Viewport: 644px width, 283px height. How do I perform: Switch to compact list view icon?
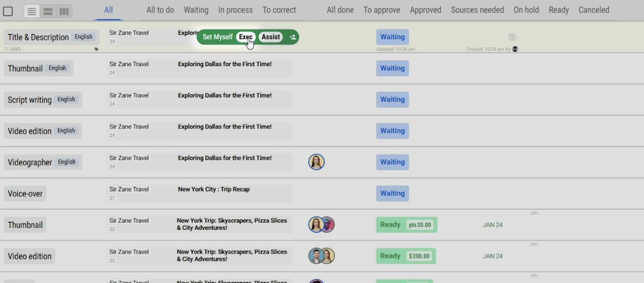point(32,11)
